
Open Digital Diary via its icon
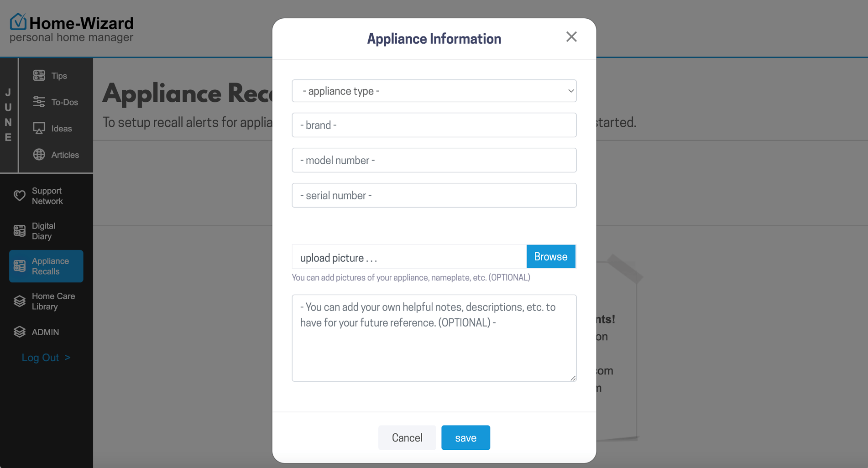pos(19,230)
